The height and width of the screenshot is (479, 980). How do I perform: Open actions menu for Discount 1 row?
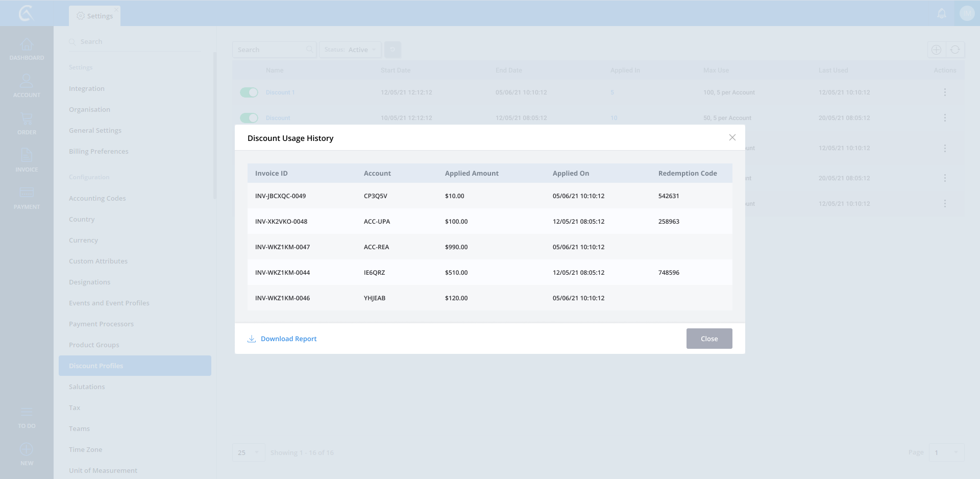945,92
